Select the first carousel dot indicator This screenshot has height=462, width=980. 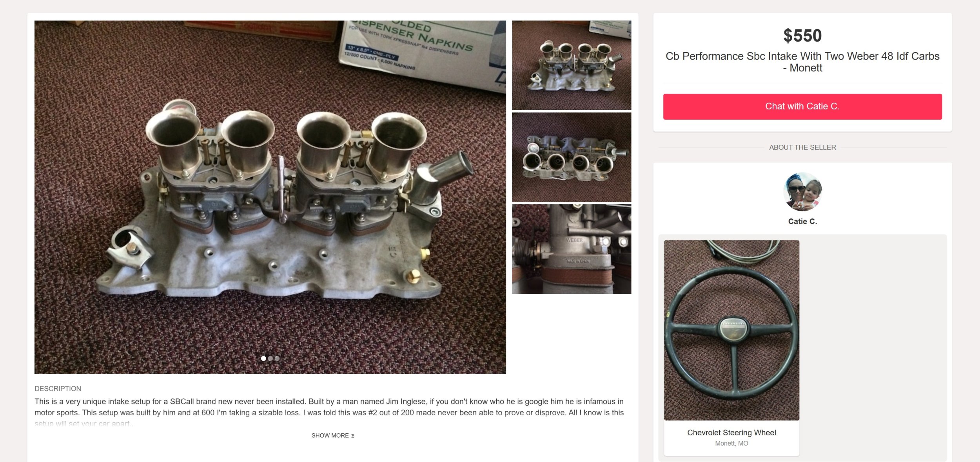coord(263,358)
